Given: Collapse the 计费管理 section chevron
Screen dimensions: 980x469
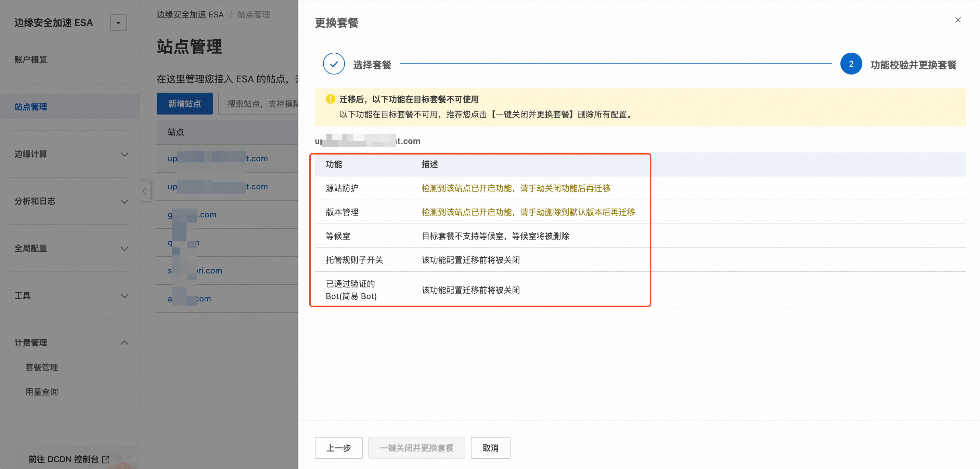Looking at the screenshot, I should pos(124,343).
